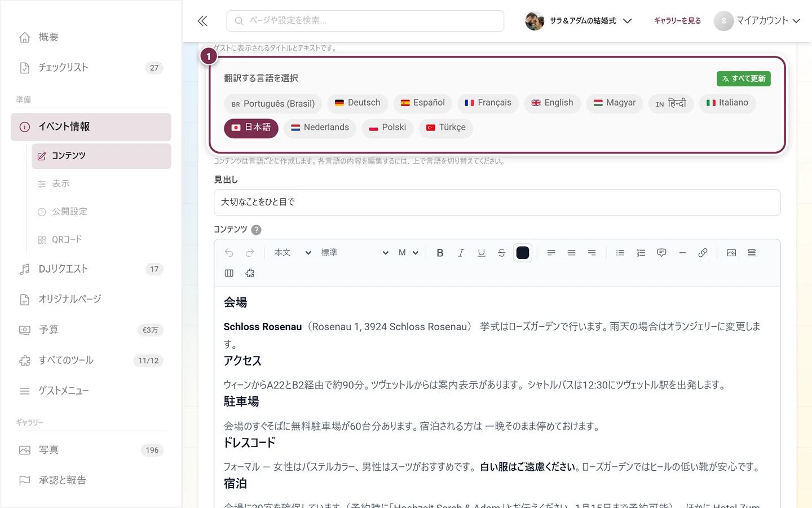Undo the last edit in the editor

(x=229, y=253)
